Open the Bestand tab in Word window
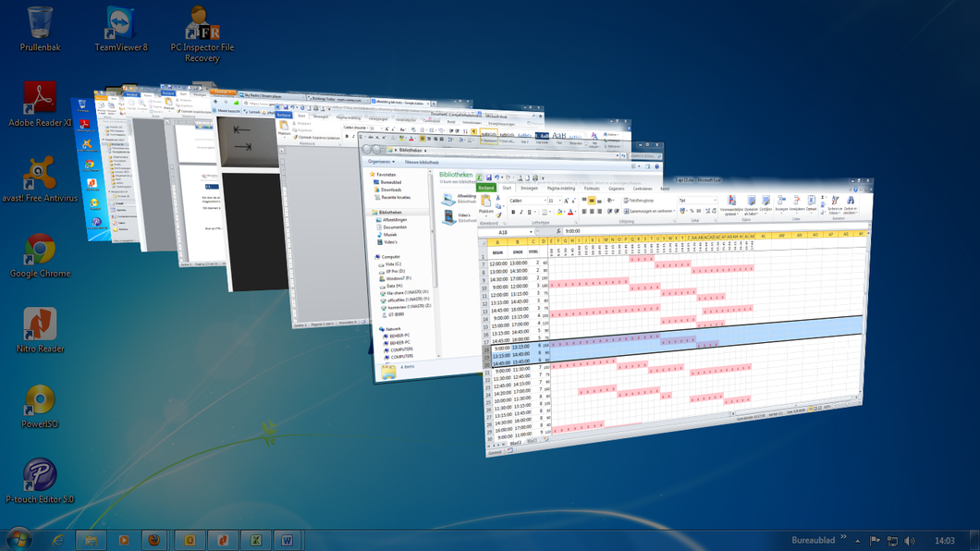 284,115
